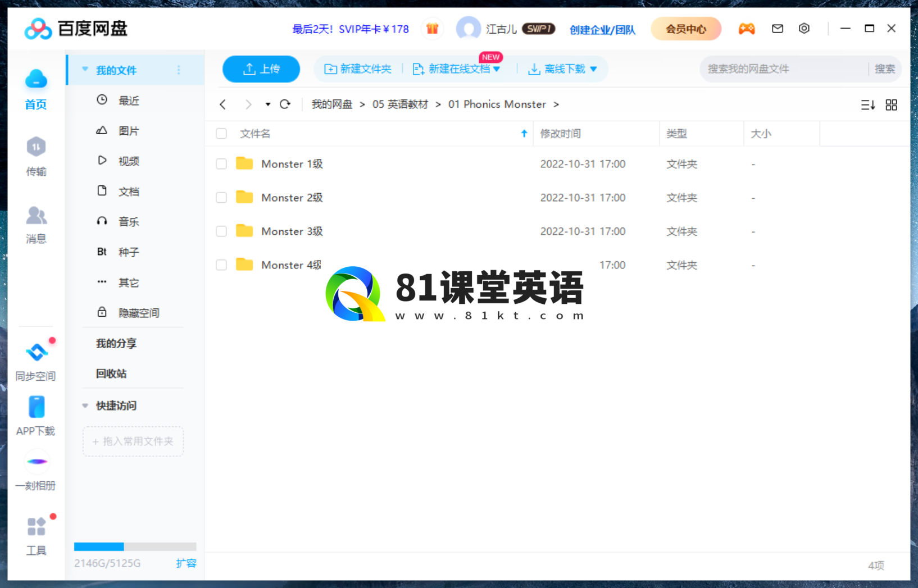Go back with the left arrow
The height and width of the screenshot is (588, 918).
pyautogui.click(x=223, y=104)
